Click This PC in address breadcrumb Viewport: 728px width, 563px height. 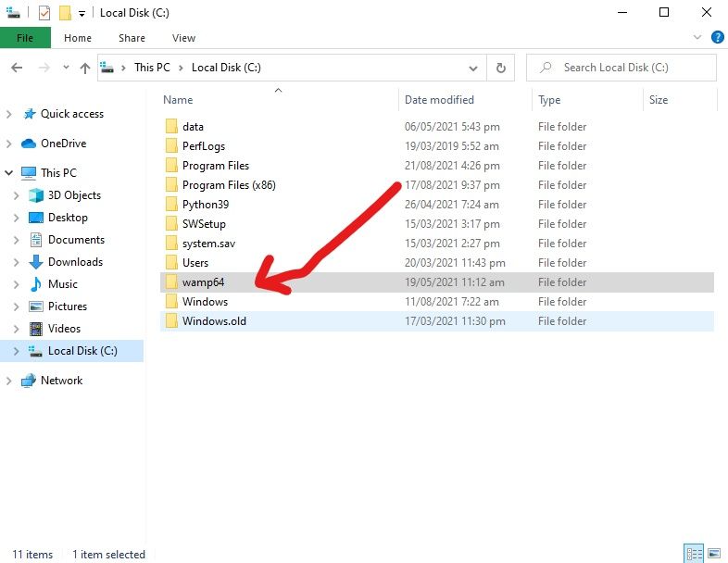151,68
